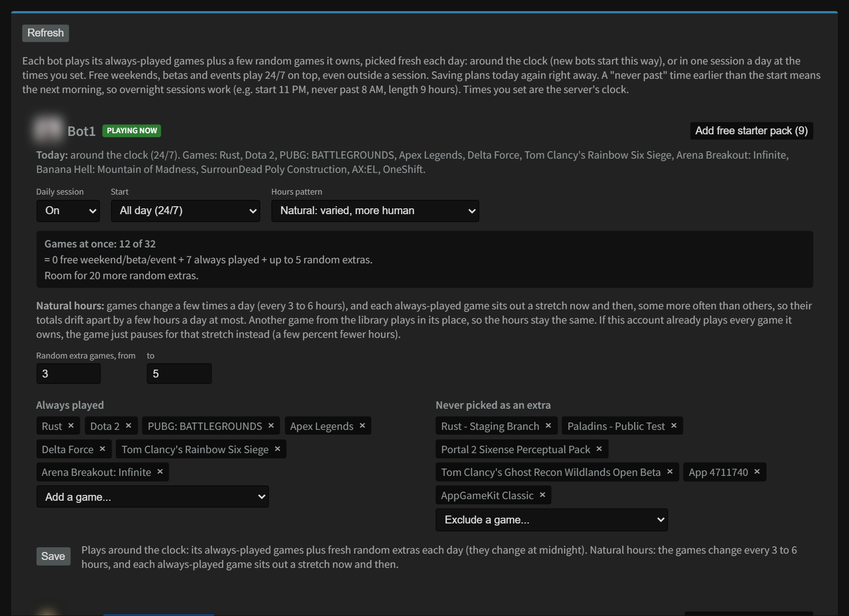The width and height of the screenshot is (849, 616).
Task: Click Bot1 blurred avatar
Action: [48, 130]
